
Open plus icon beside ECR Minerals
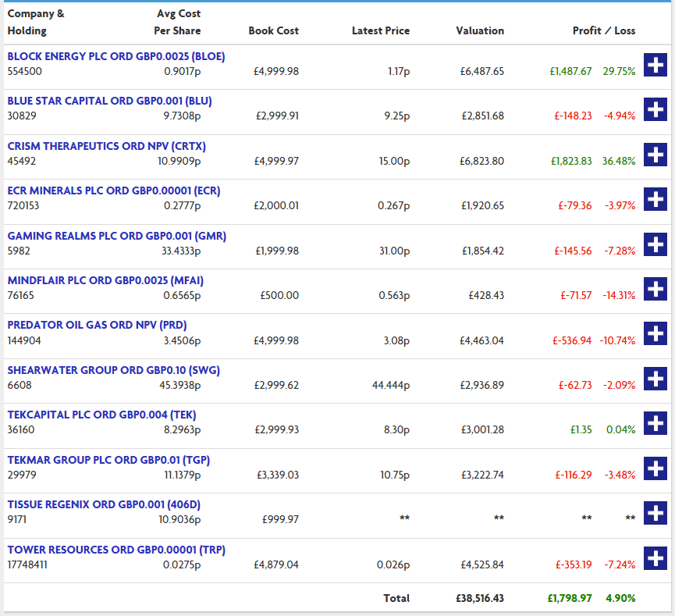coord(655,199)
